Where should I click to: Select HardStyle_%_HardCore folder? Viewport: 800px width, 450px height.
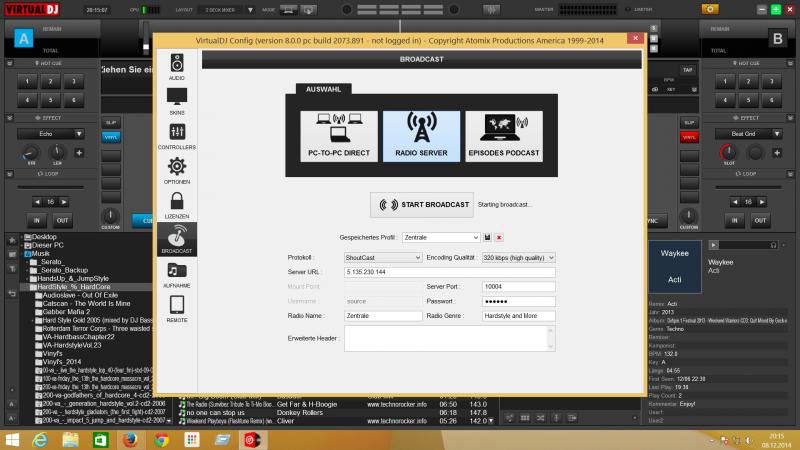[x=73, y=287]
